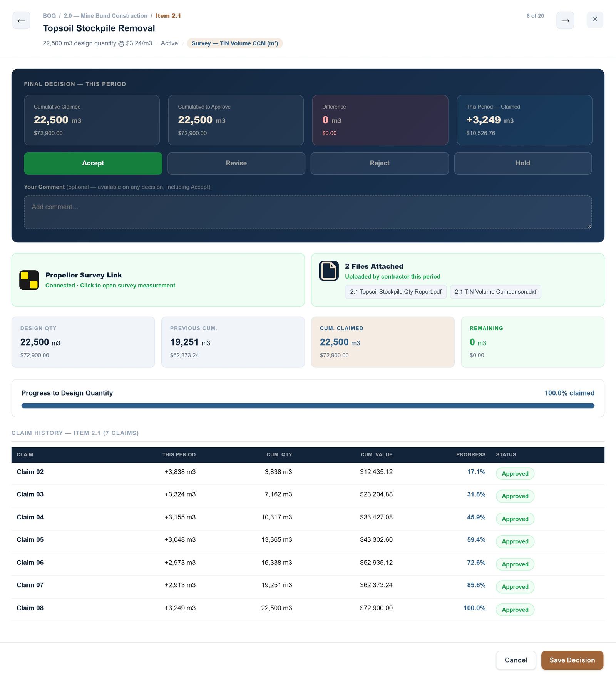Close the item review panel

pyautogui.click(x=595, y=20)
